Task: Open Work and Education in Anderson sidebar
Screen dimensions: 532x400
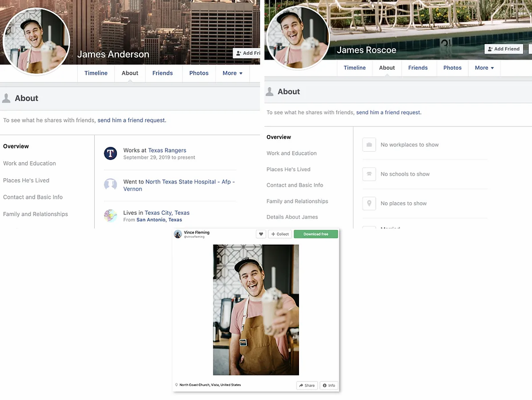Action: point(29,163)
